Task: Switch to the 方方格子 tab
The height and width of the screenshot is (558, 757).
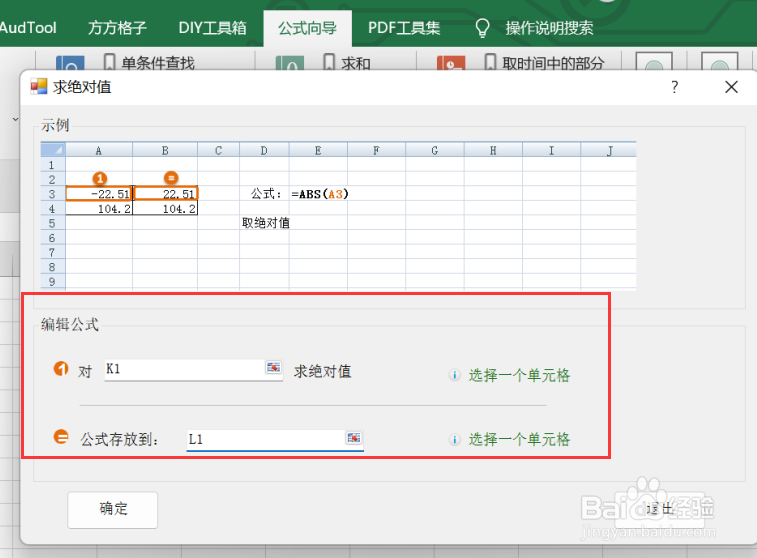Action: pyautogui.click(x=117, y=28)
